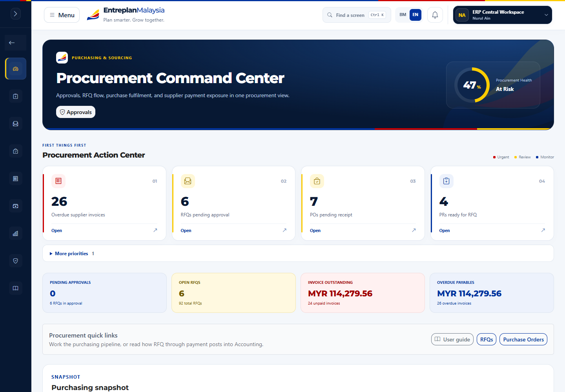The height and width of the screenshot is (392, 565).
Task: Click arrow on RFQs pending approval card
Action: (x=284, y=230)
